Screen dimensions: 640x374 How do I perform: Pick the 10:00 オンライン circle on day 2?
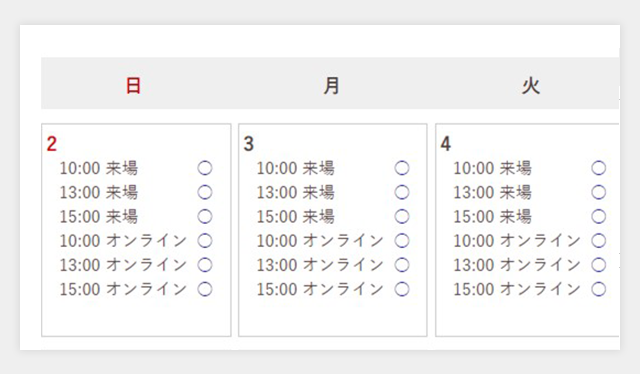click(x=205, y=241)
